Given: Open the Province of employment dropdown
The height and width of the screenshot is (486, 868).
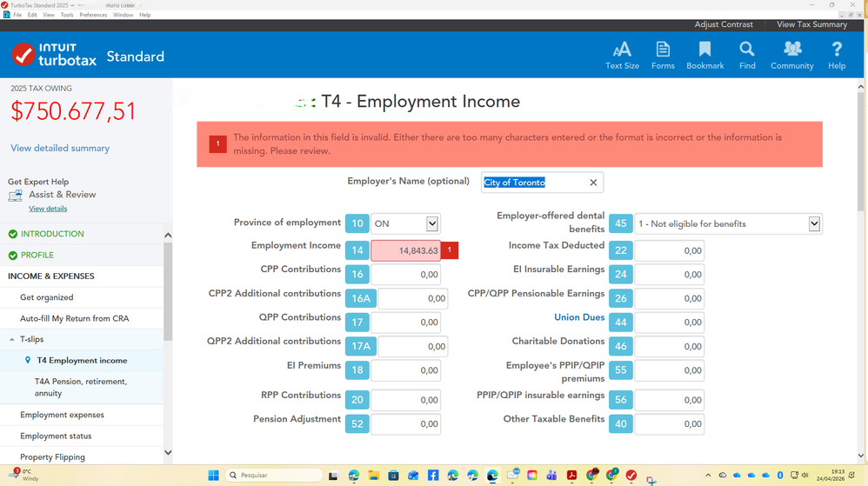Looking at the screenshot, I should [x=432, y=223].
